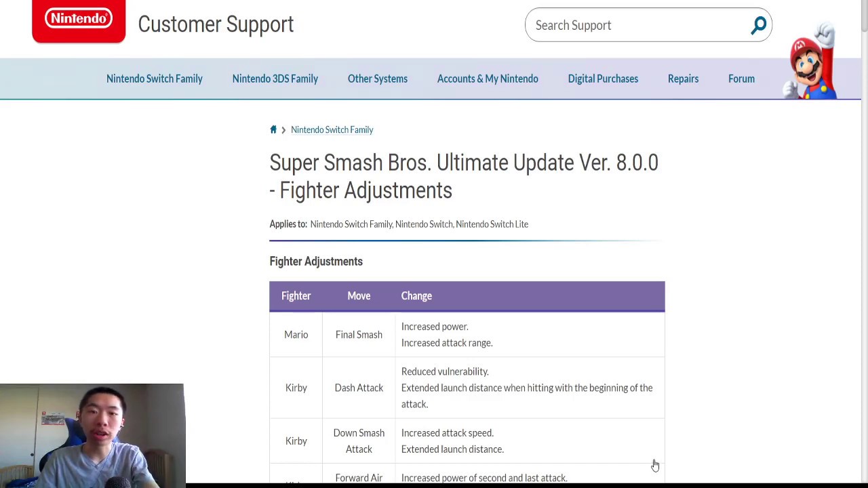
Task: Click Kirby in Down Smash Attack row
Action: click(296, 441)
